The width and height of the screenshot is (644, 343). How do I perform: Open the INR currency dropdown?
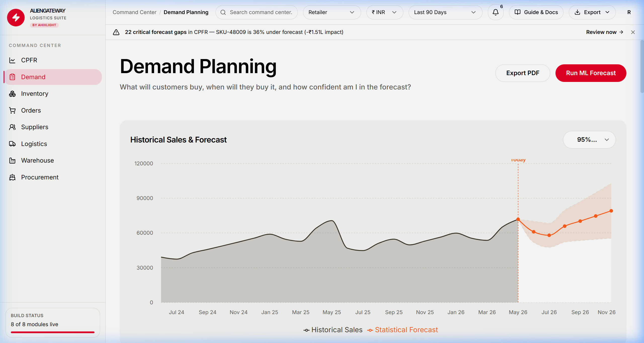(x=384, y=12)
